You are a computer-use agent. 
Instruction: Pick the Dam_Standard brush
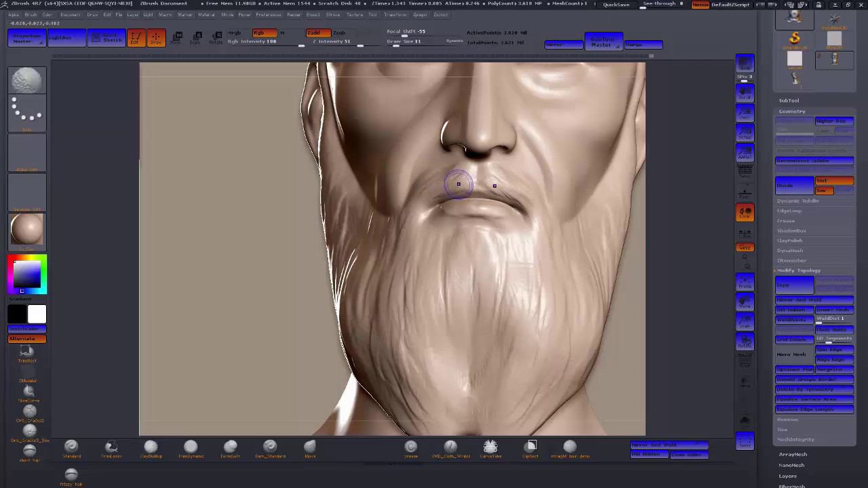(270, 446)
